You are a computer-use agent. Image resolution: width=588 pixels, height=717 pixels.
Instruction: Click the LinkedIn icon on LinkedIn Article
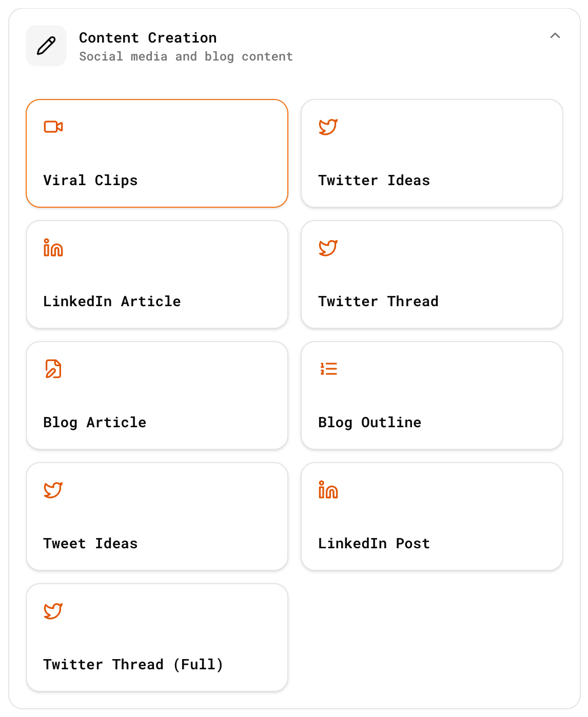click(x=53, y=247)
